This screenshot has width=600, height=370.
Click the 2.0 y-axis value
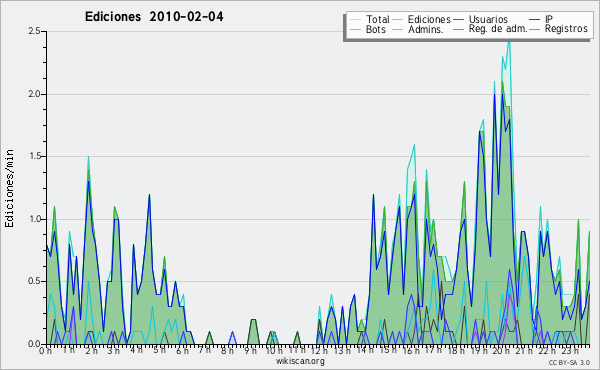coord(34,94)
